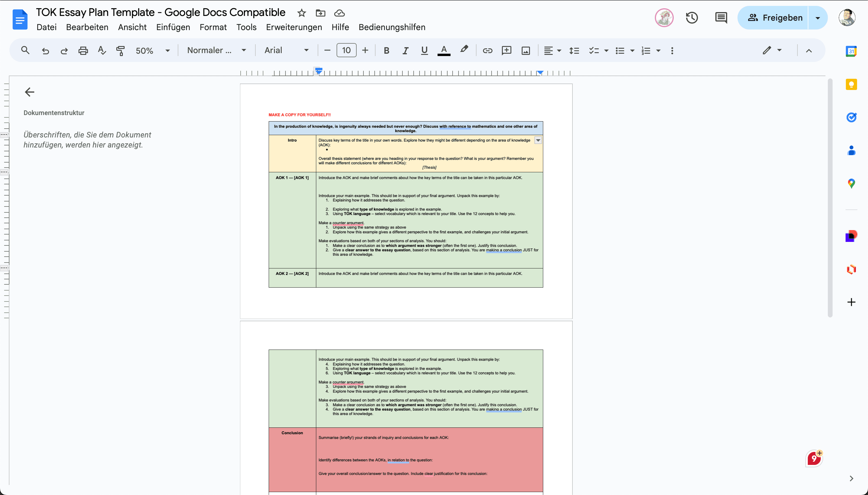This screenshot has width=868, height=495.
Task: Star this document as favorite
Action: pyautogui.click(x=301, y=13)
